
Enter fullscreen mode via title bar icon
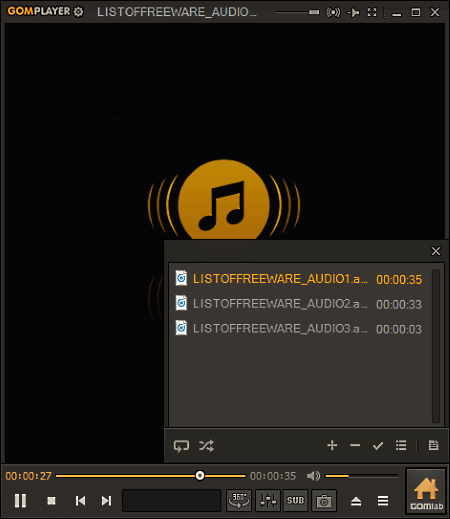click(372, 12)
